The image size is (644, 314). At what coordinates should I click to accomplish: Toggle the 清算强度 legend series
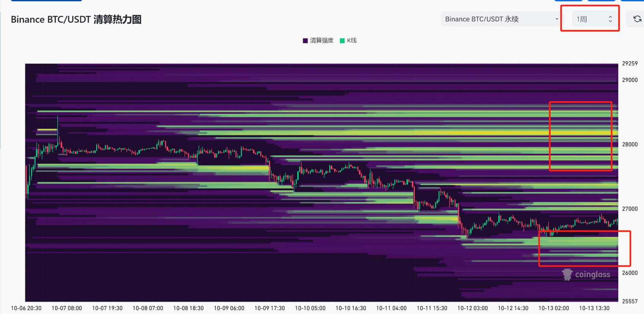[x=318, y=41]
